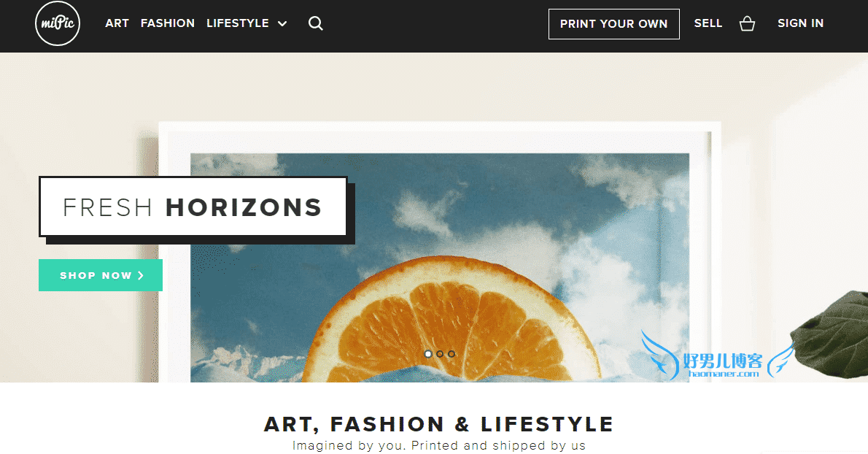Open the Sell link
The height and width of the screenshot is (454, 868).
pos(708,23)
